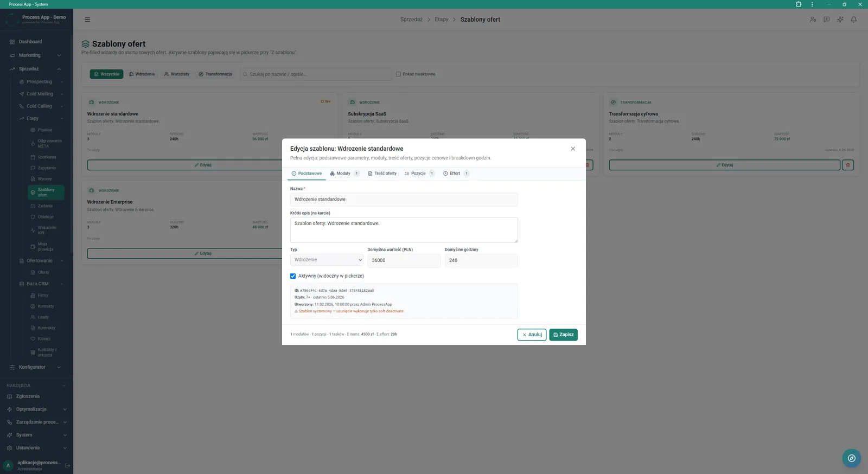Open the extensions puzzle icon in title bar
Viewport: 868px width, 474px height.
(x=799, y=4)
